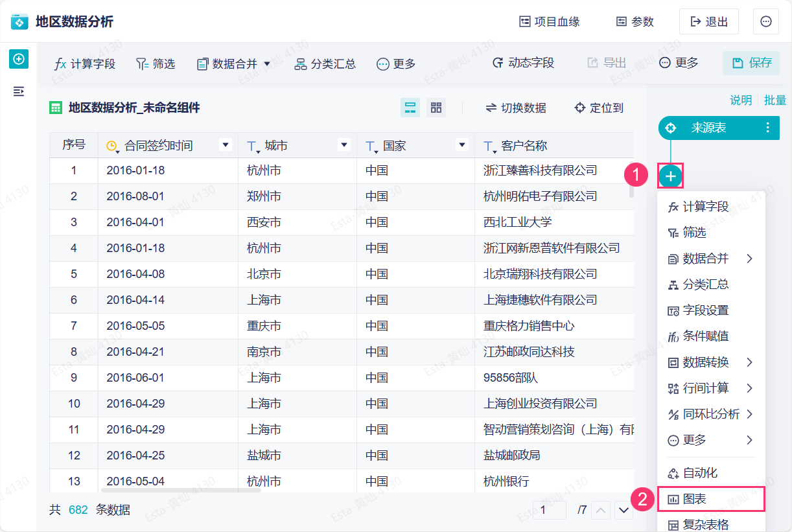
Task: Click the table's horizontal scrollbar
Action: [180, 490]
